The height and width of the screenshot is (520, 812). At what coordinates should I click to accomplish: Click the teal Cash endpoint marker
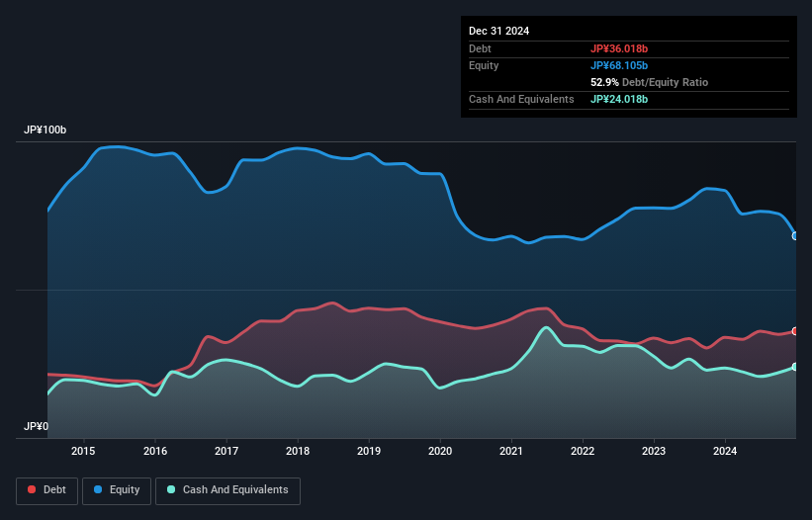coord(795,367)
